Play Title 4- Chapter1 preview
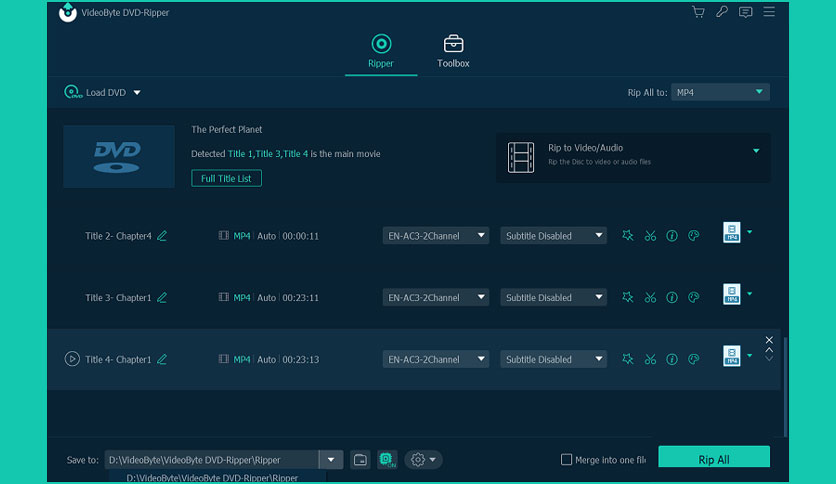 (x=72, y=359)
